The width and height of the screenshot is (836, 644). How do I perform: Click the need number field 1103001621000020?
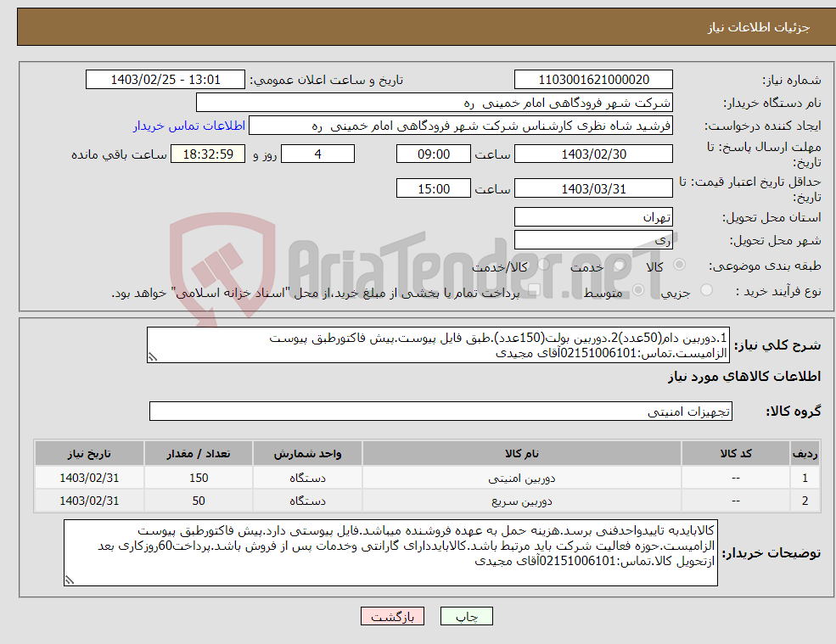click(593, 80)
